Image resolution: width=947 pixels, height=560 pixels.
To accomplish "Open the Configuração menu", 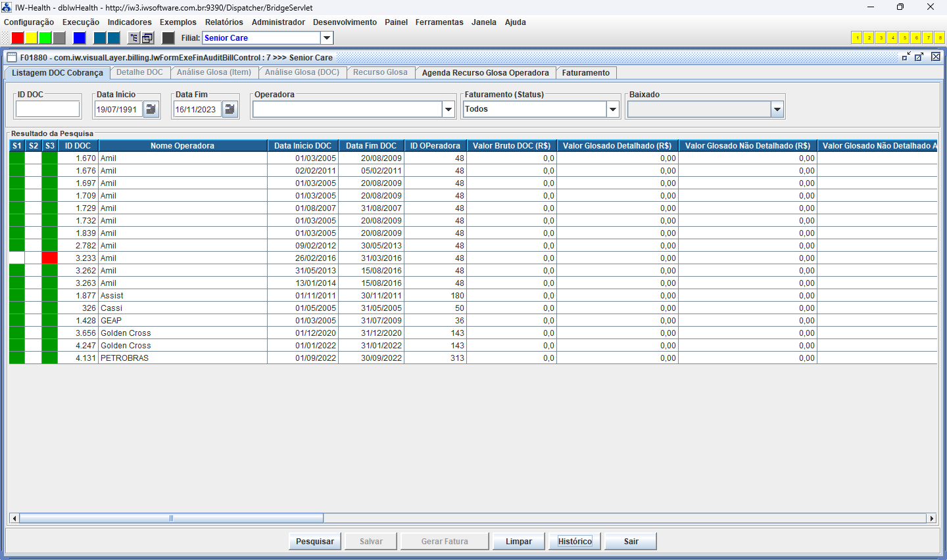I will click(29, 22).
